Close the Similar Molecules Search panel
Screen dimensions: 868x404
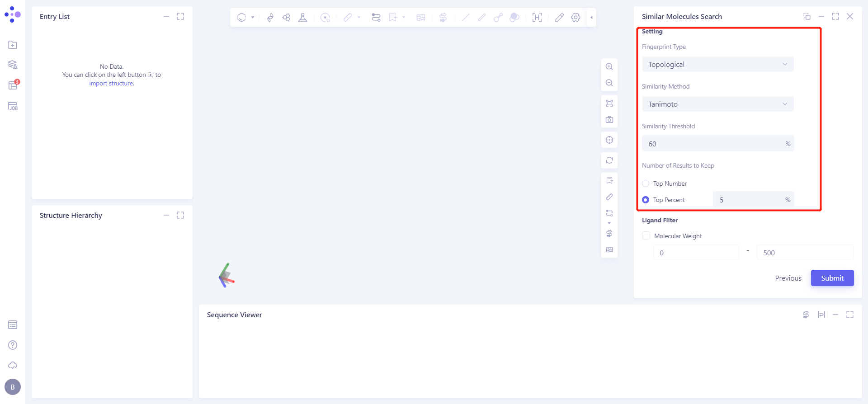pyautogui.click(x=850, y=16)
